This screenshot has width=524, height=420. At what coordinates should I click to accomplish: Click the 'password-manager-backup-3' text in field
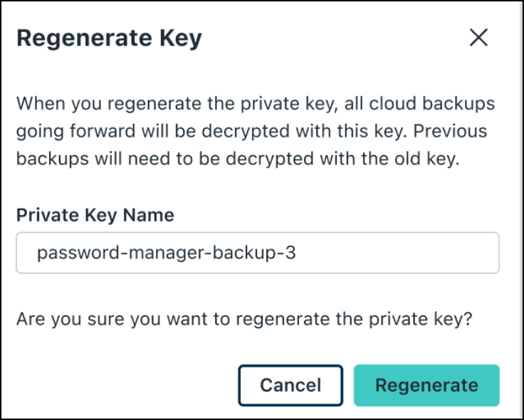point(166,252)
